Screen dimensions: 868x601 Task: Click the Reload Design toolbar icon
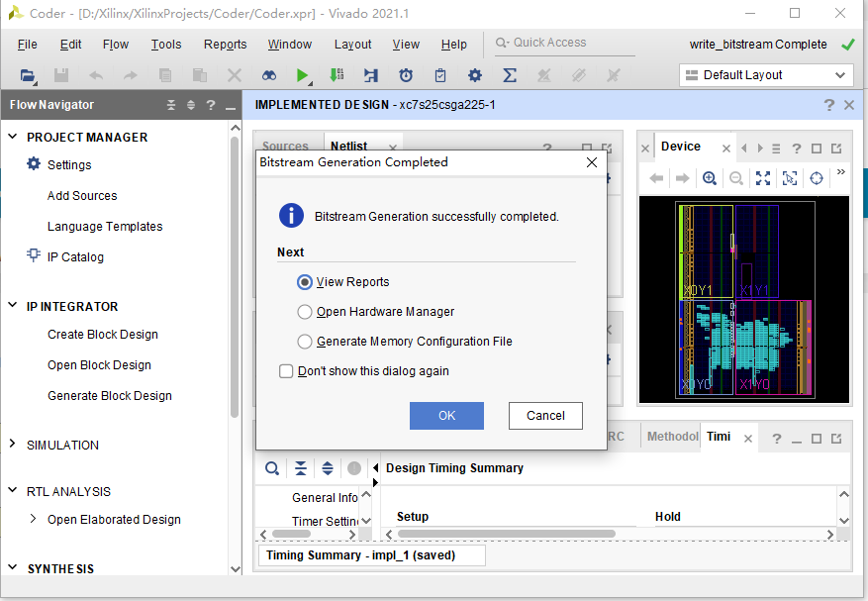(x=371, y=75)
